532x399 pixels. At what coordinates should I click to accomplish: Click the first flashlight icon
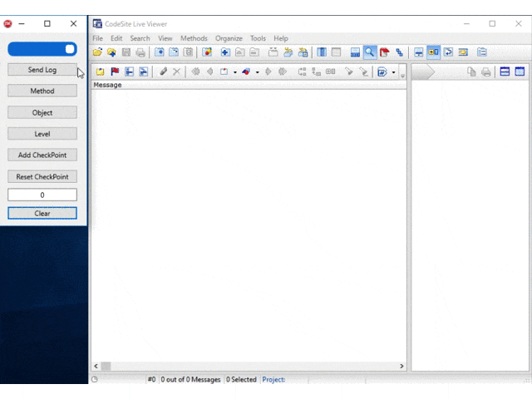(x=349, y=71)
